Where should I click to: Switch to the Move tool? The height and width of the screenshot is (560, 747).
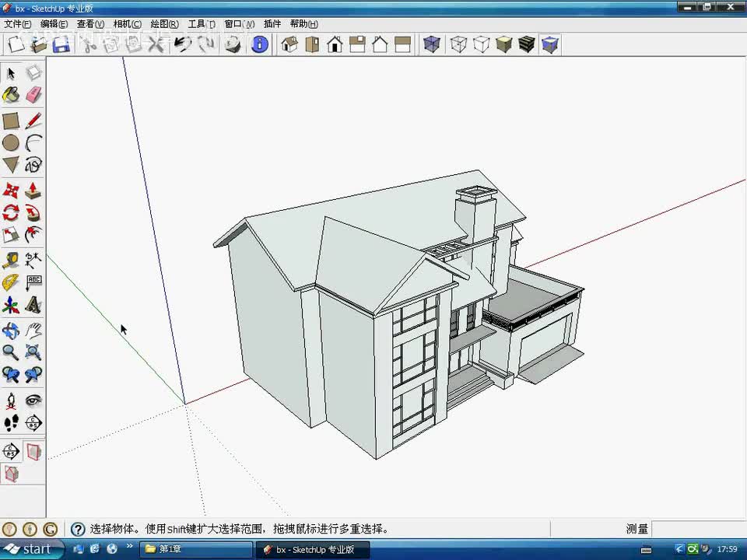coord(11,191)
